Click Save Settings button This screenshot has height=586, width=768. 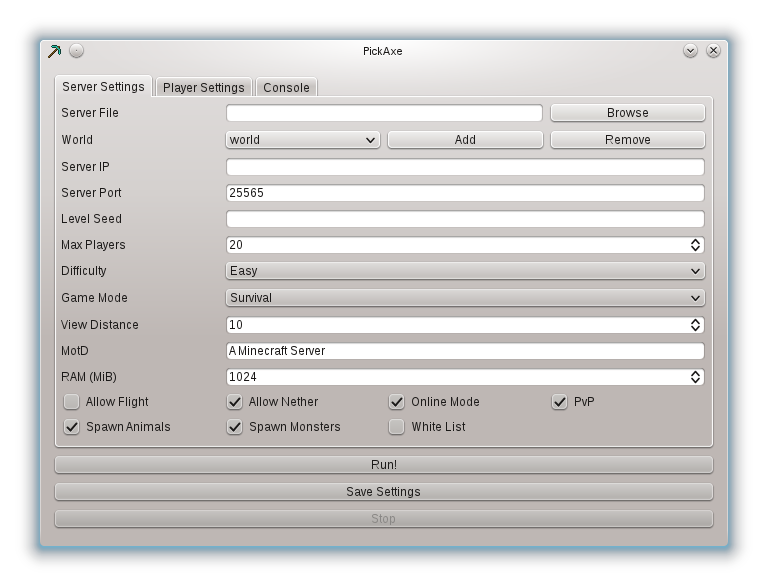[384, 492]
